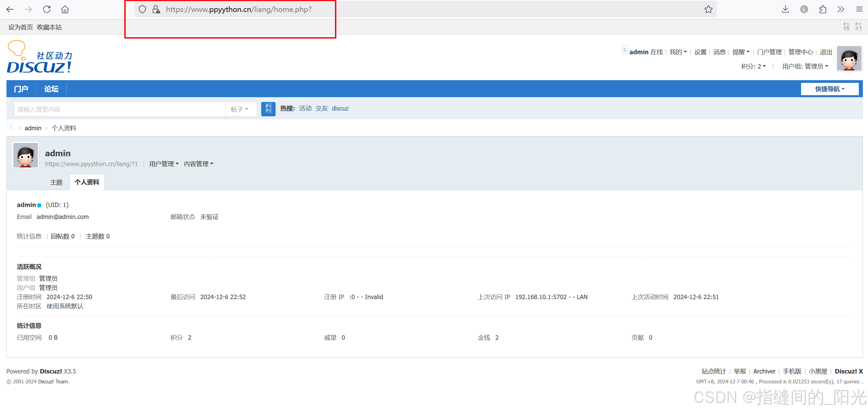Viewport: 868px width, 411px height.
Task: Expand the 内容管理 menu
Action: click(198, 164)
